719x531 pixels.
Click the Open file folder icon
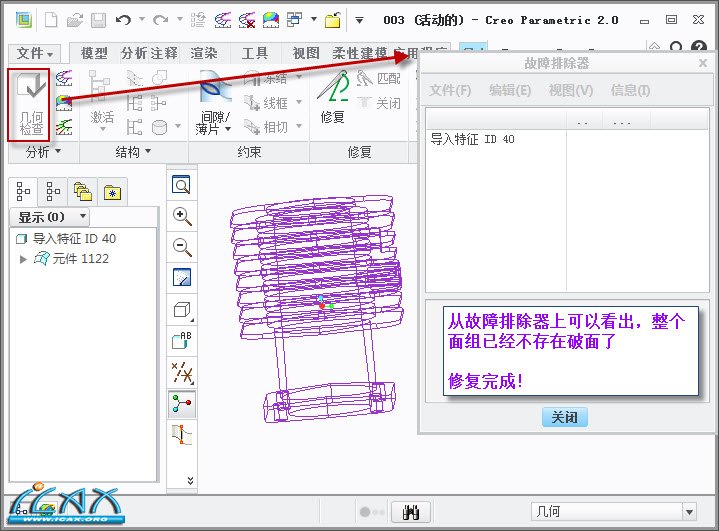(74, 20)
